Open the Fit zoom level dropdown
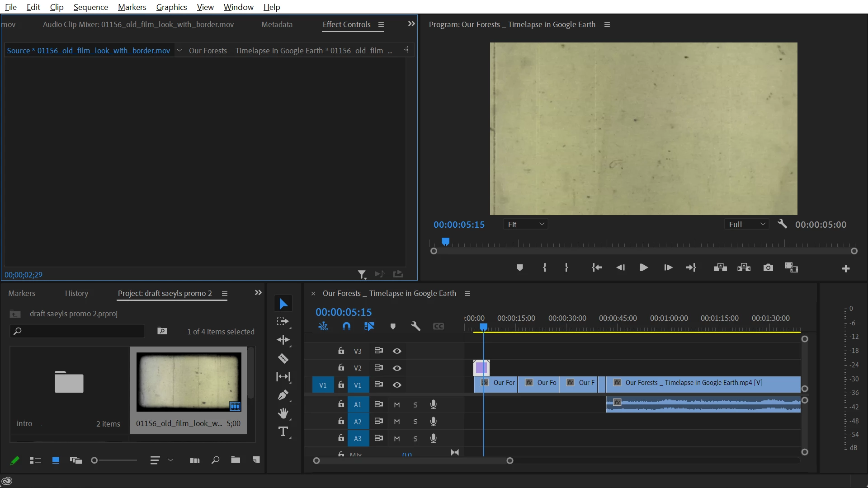This screenshot has width=868, height=488. [525, 225]
